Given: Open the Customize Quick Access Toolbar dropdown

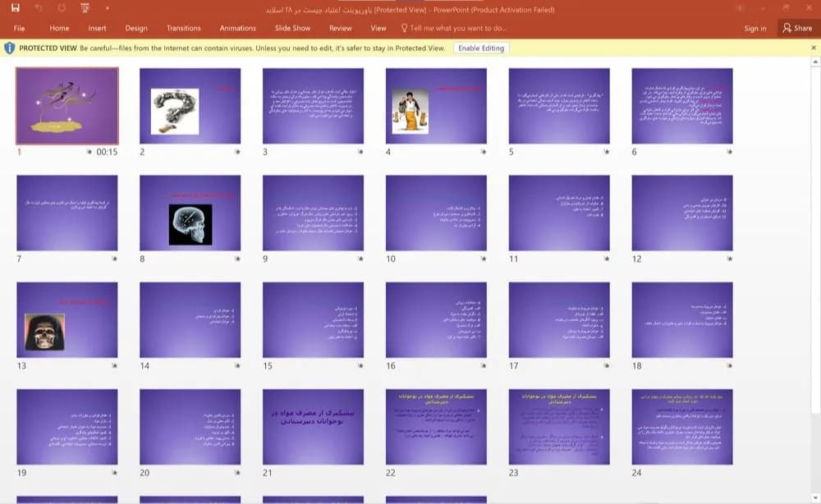Looking at the screenshot, I should click(108, 8).
